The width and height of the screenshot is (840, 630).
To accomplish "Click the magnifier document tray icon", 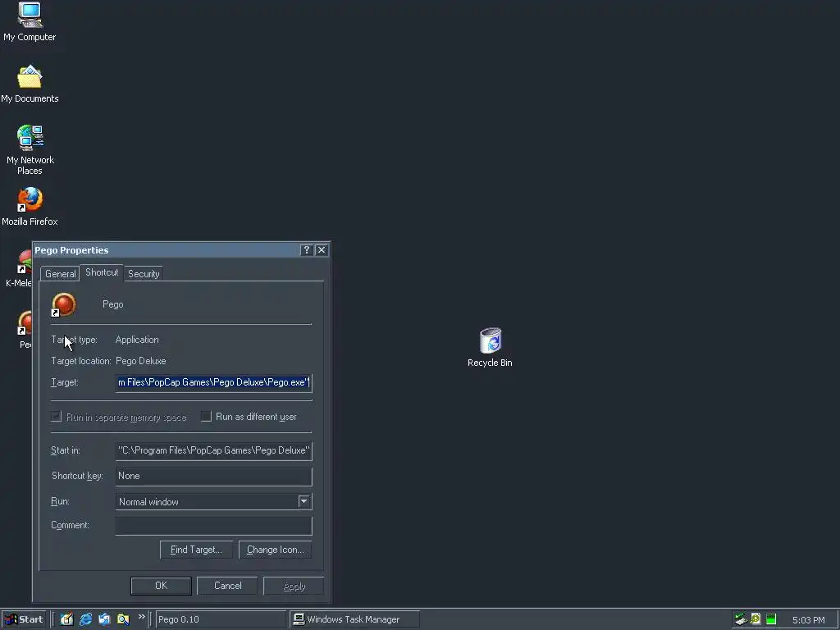I will (756, 619).
